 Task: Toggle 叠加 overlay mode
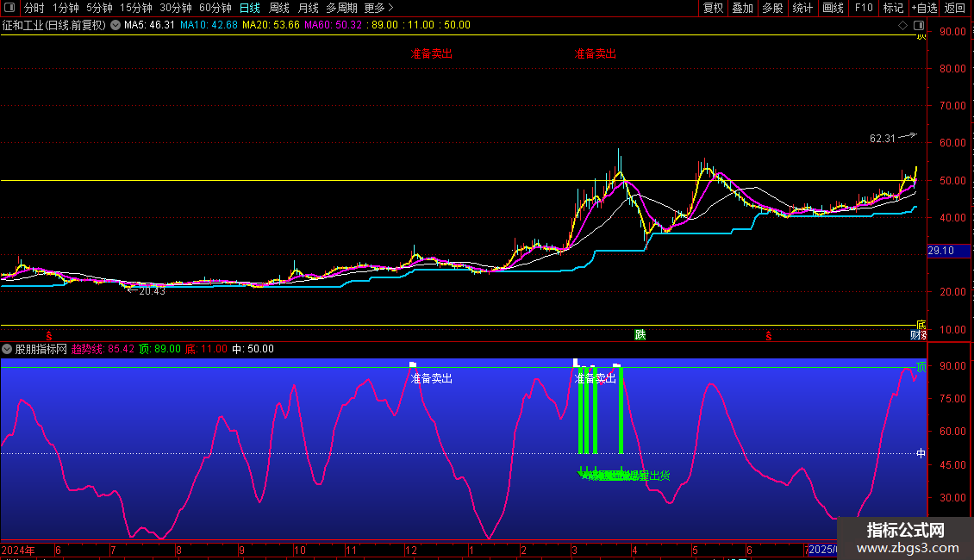point(742,8)
